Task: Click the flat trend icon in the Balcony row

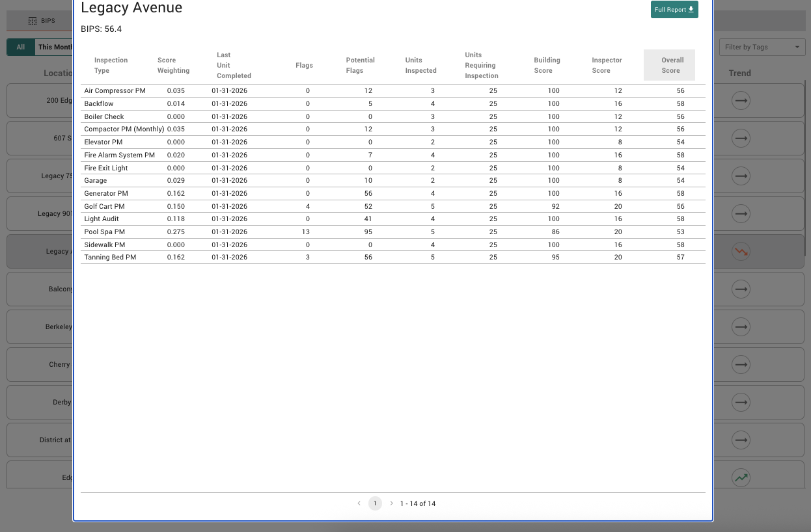Action: coord(741,289)
